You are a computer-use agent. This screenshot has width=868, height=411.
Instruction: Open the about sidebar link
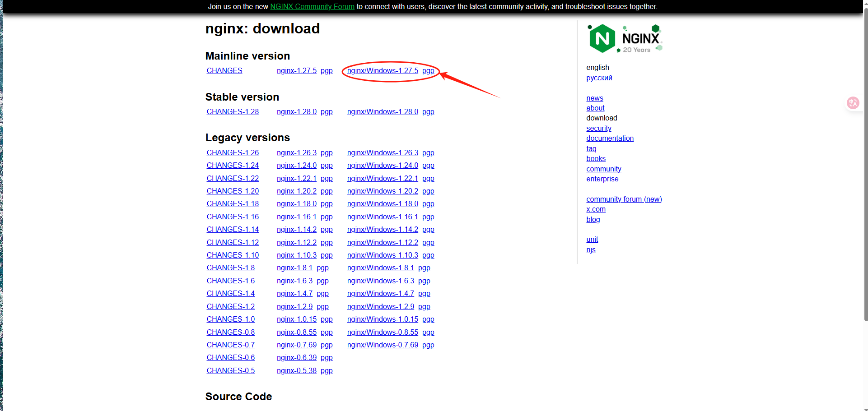(595, 108)
